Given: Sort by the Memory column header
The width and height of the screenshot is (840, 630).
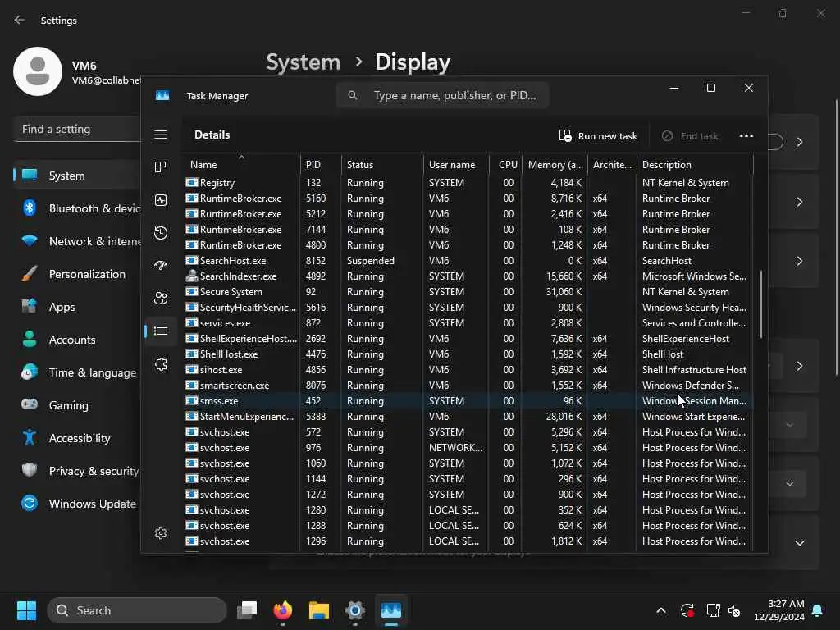Looking at the screenshot, I should (555, 164).
